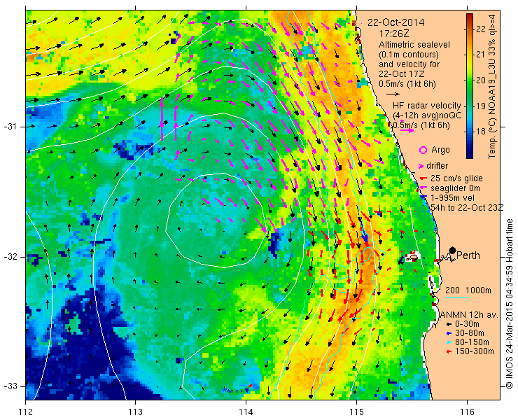The width and height of the screenshot is (518, 420).
Task: Click the 25 cm/s glide label
Action: click(456, 178)
